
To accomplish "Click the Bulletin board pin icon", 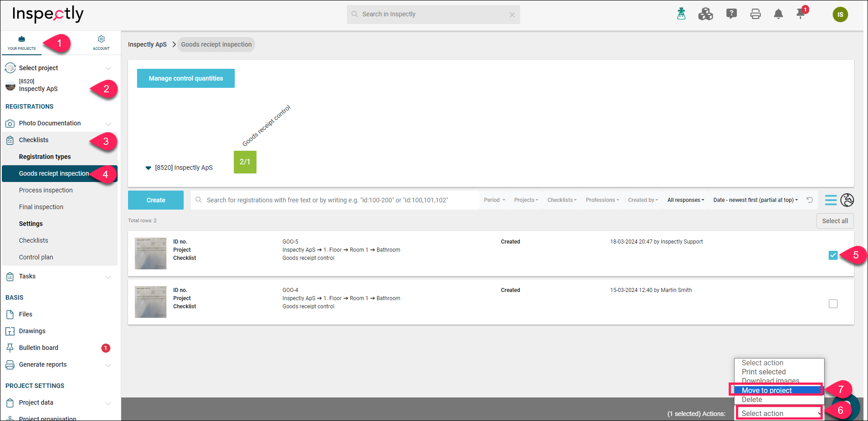I will [10, 348].
